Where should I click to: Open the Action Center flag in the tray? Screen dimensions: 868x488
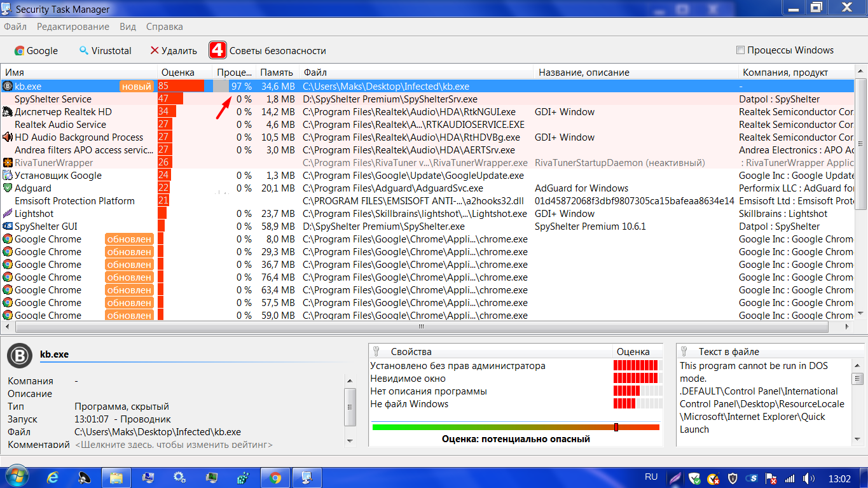(771, 478)
